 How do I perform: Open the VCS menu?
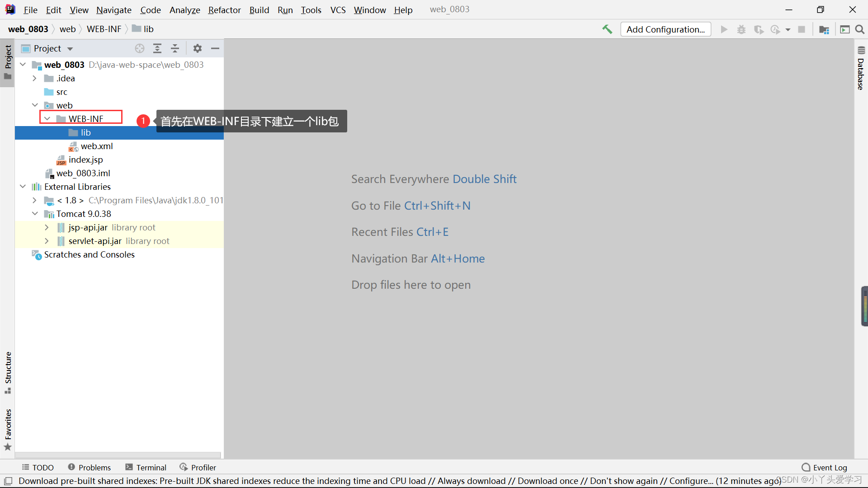tap(338, 9)
